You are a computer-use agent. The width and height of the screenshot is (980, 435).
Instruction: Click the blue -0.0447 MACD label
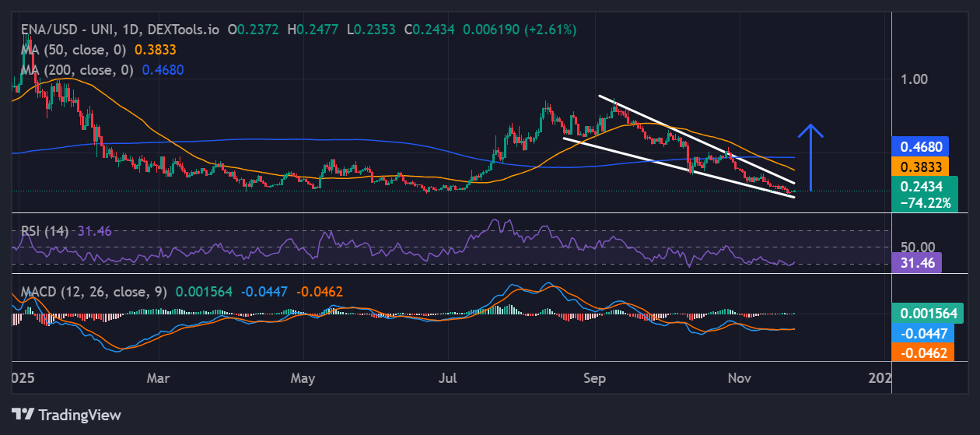[923, 333]
